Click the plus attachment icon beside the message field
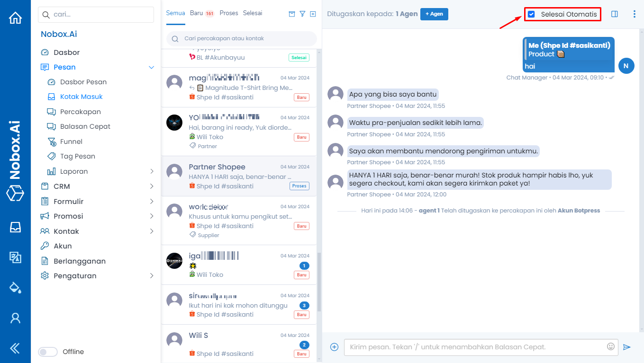Viewport: 644px width, 363px height. 334,347
